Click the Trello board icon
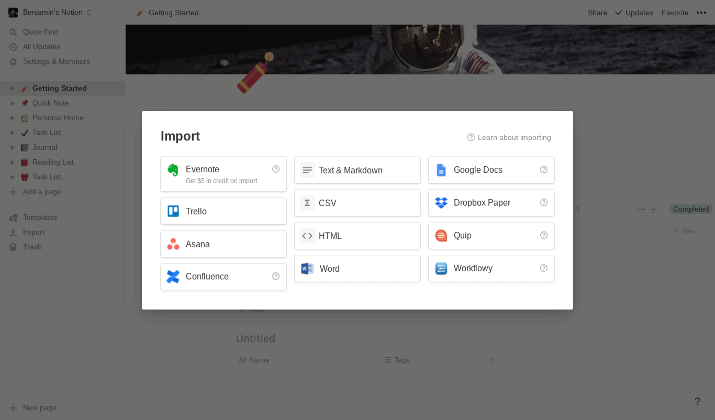Image resolution: width=715 pixels, height=420 pixels. tap(173, 211)
